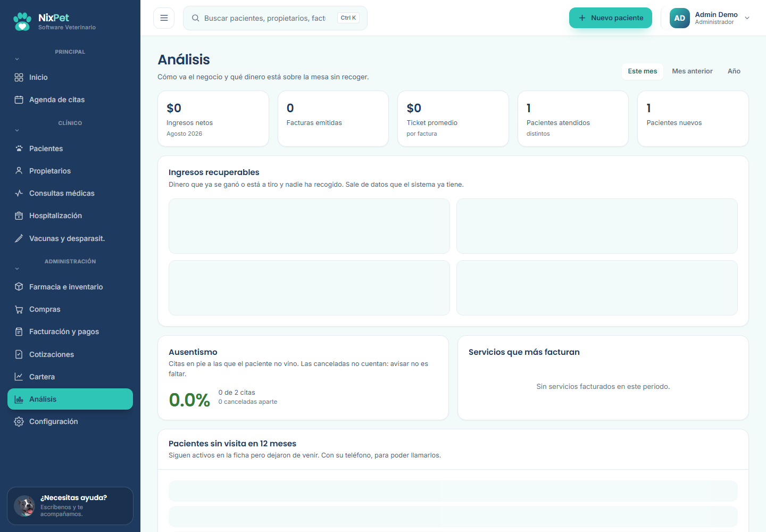Click the Ticket promedio card
The height and width of the screenshot is (532, 766).
pyautogui.click(x=453, y=119)
